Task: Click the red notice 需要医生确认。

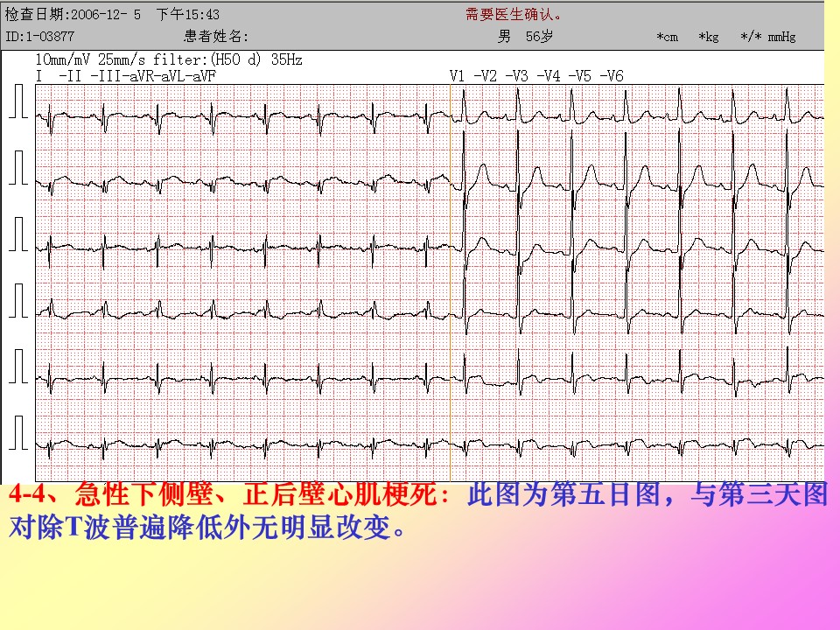Action: pos(514,15)
